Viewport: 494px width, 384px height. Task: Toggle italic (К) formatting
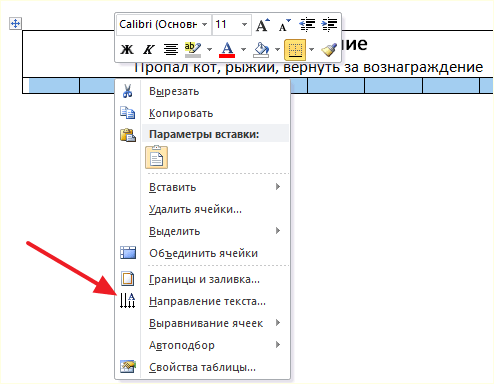[148, 49]
